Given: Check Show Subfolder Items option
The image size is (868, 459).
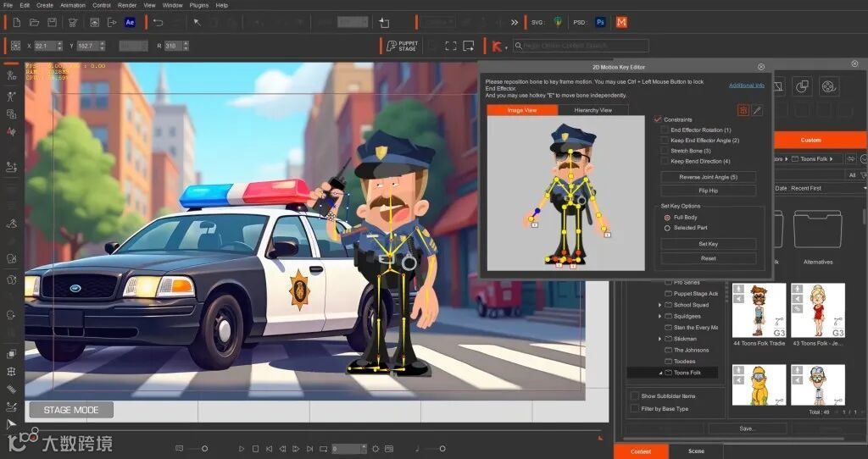Looking at the screenshot, I should (635, 395).
